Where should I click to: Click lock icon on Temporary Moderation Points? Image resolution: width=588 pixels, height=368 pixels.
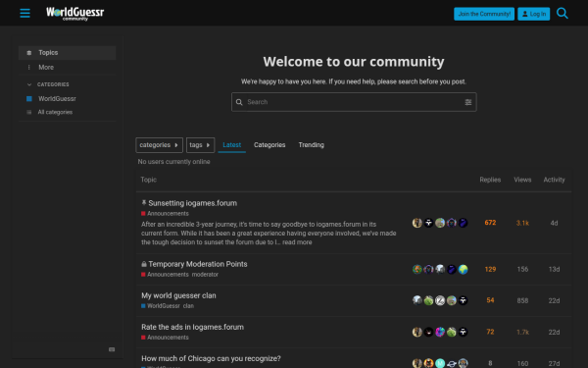(x=144, y=264)
